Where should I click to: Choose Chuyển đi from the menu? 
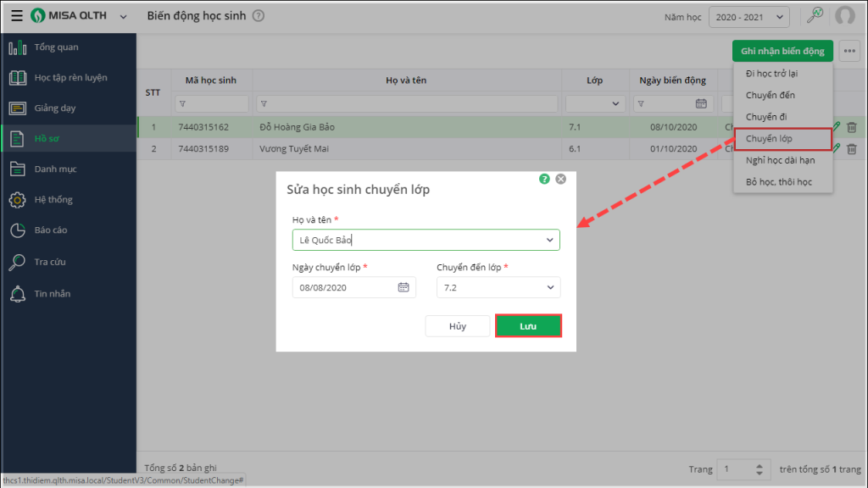(x=782, y=117)
